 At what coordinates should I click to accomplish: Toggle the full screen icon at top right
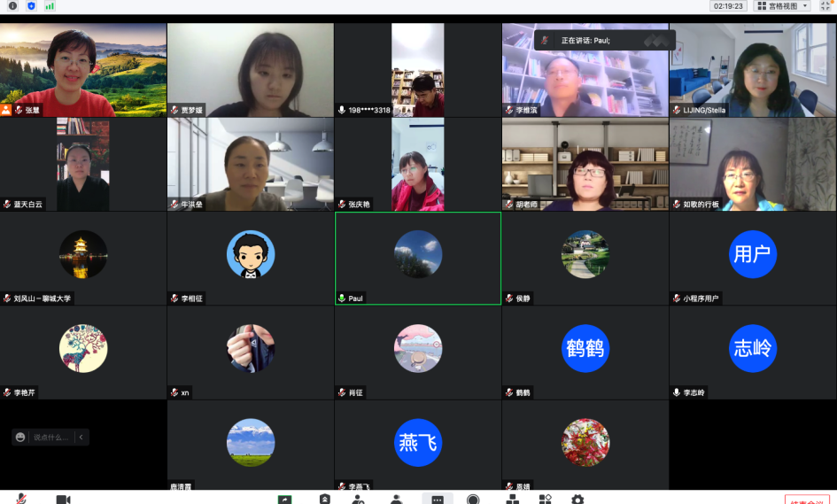(x=825, y=6)
